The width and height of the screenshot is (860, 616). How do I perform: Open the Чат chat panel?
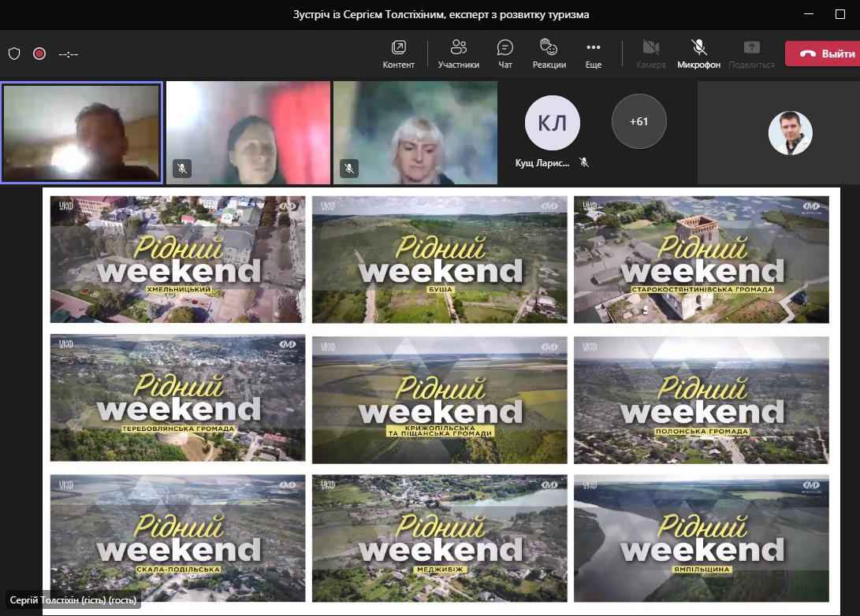505,54
